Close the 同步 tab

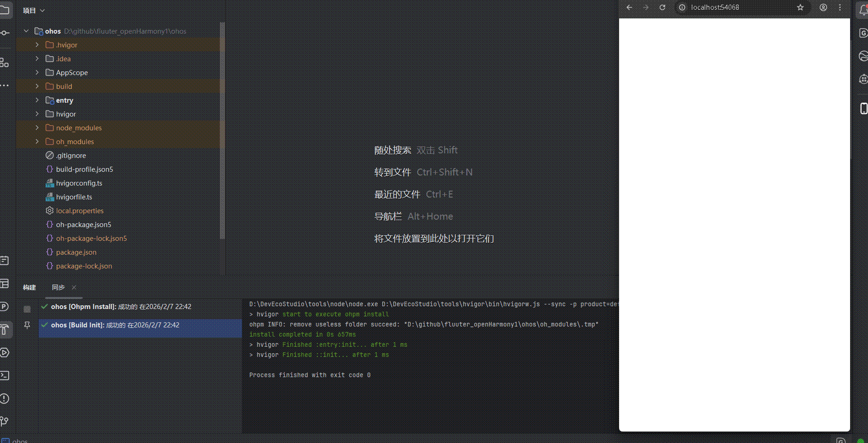pos(74,287)
